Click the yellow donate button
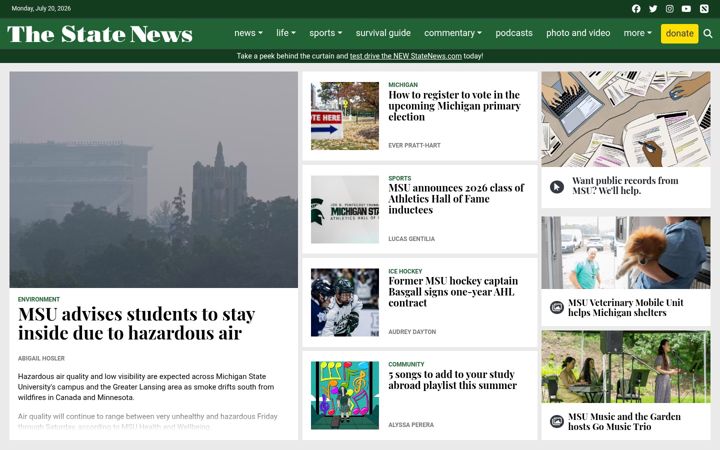Screen dimensions: 720x450 pos(680,34)
